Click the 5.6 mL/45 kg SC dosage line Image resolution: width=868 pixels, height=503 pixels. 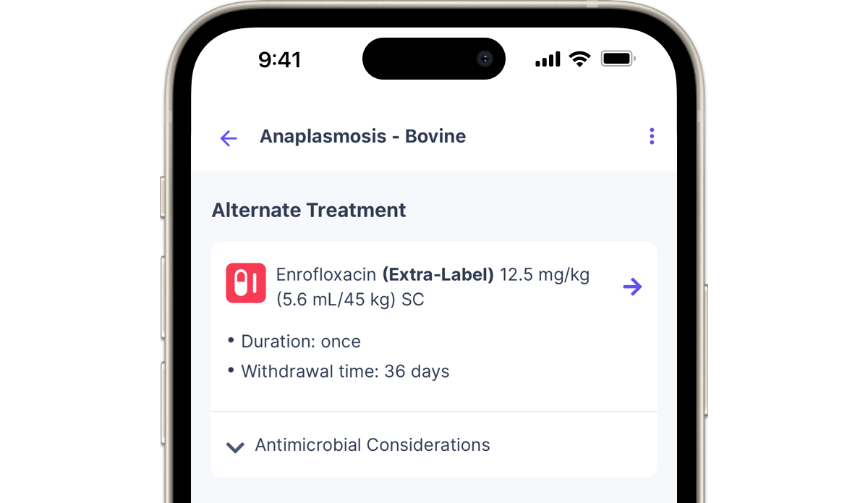point(350,299)
